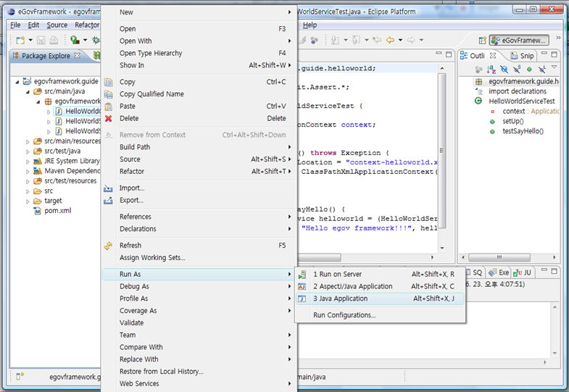Select 3 Java Application from submenu
The width and height of the screenshot is (569, 392).
coord(340,299)
